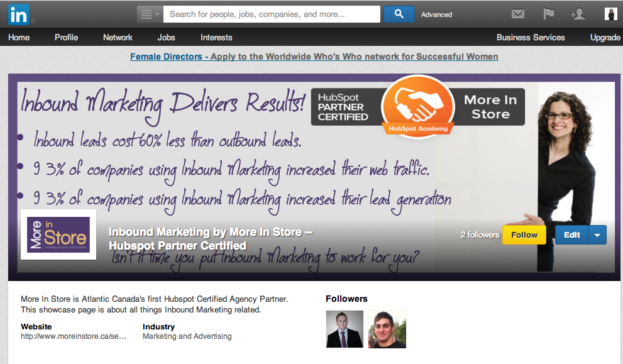Image resolution: width=623 pixels, height=364 pixels.
Task: Open the Interests menu
Action: click(216, 37)
